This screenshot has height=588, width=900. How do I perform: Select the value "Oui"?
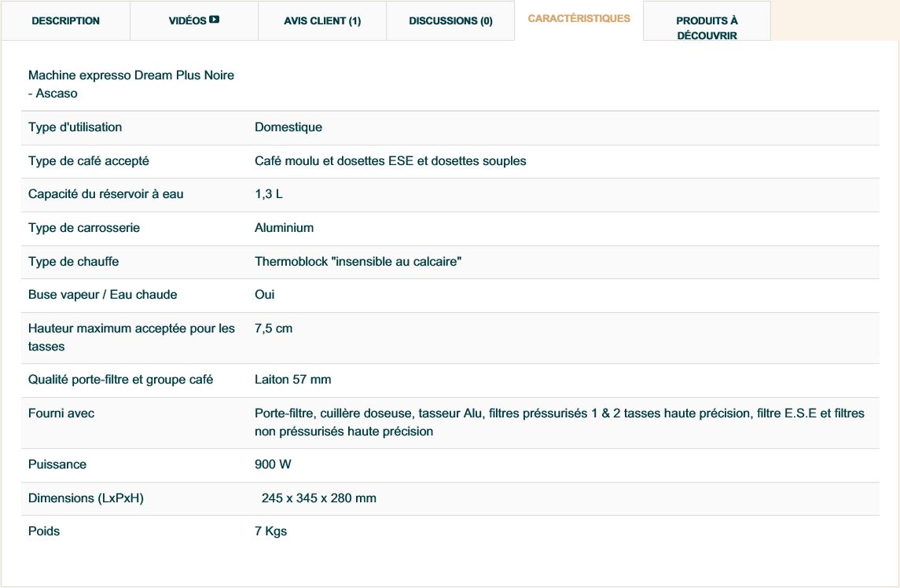coord(265,295)
